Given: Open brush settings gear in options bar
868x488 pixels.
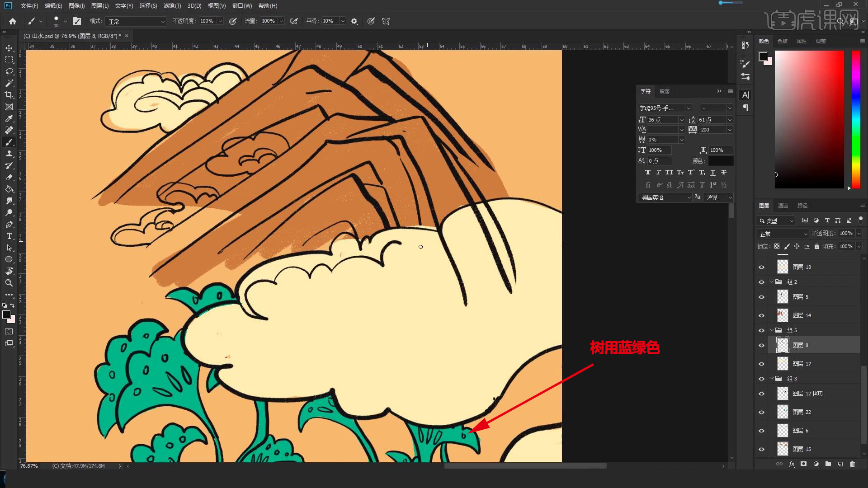Looking at the screenshot, I should [x=354, y=21].
